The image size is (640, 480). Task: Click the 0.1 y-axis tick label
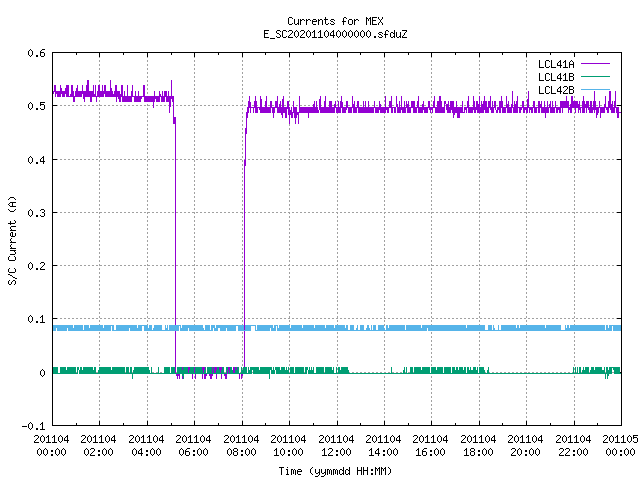coord(36,319)
